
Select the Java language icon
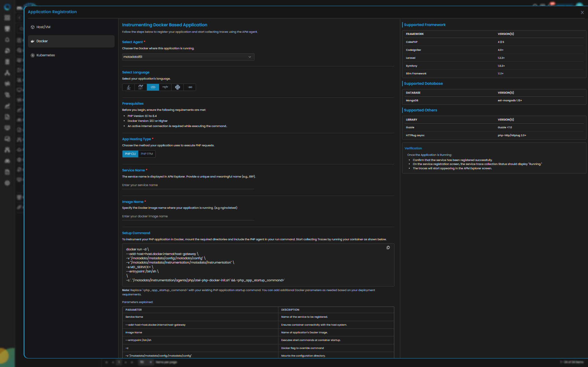coord(129,87)
